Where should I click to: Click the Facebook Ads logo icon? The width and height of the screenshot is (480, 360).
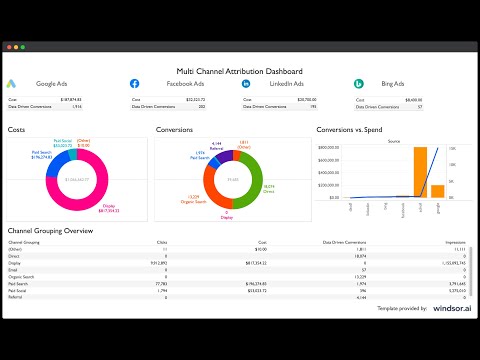point(134,84)
